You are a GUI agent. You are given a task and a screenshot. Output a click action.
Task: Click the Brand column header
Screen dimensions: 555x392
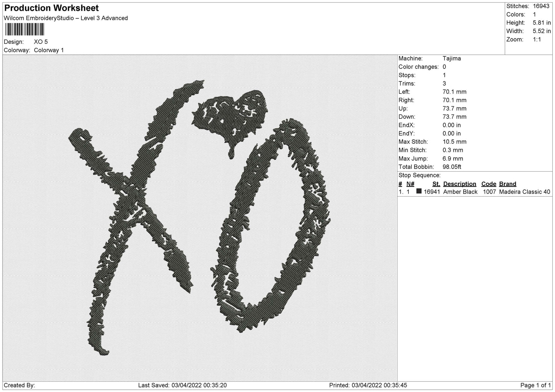[x=507, y=184]
